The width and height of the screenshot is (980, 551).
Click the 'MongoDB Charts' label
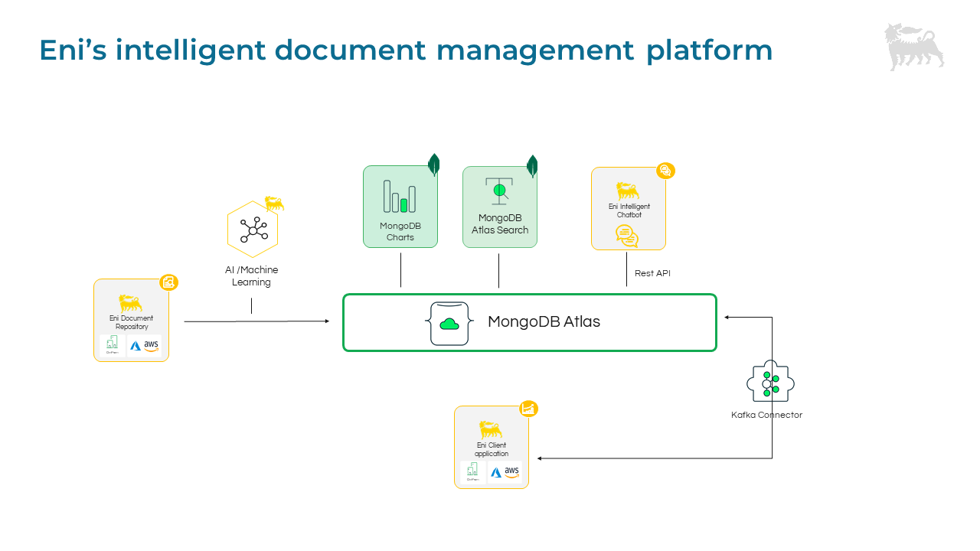(400, 232)
